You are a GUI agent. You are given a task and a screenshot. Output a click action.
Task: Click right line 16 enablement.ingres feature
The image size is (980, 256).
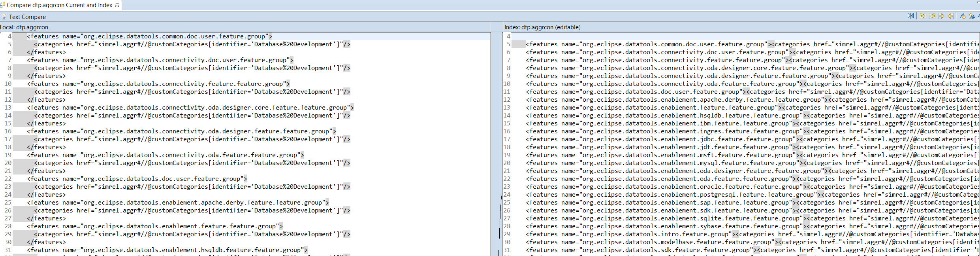pos(666,131)
